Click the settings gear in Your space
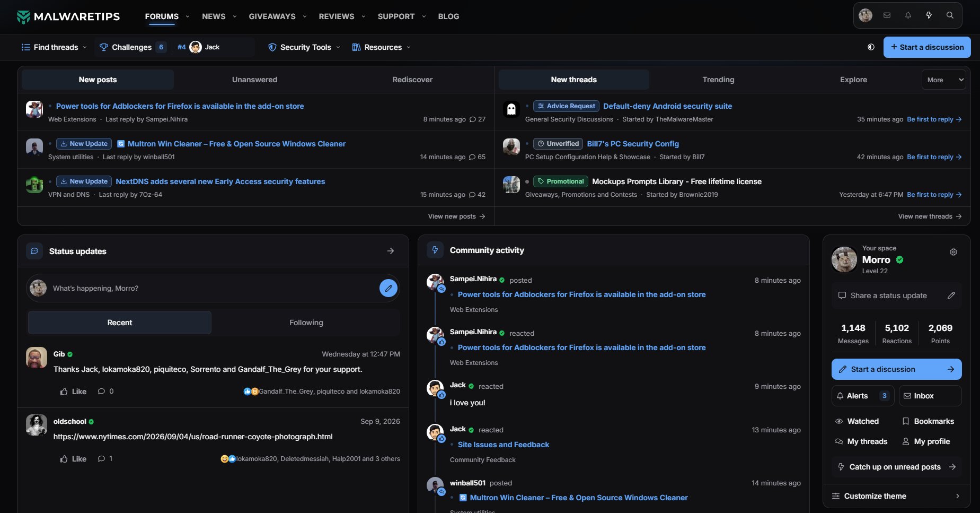980x513 pixels. [953, 252]
